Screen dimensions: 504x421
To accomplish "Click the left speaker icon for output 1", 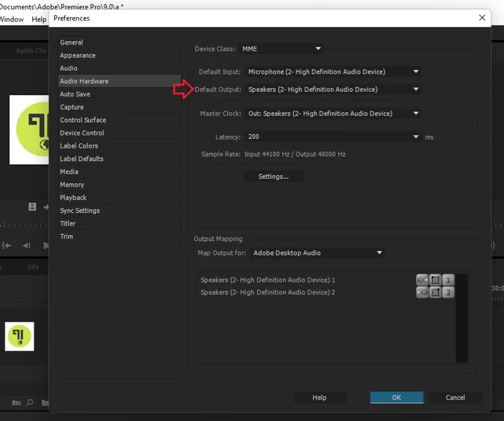I will coord(422,279).
